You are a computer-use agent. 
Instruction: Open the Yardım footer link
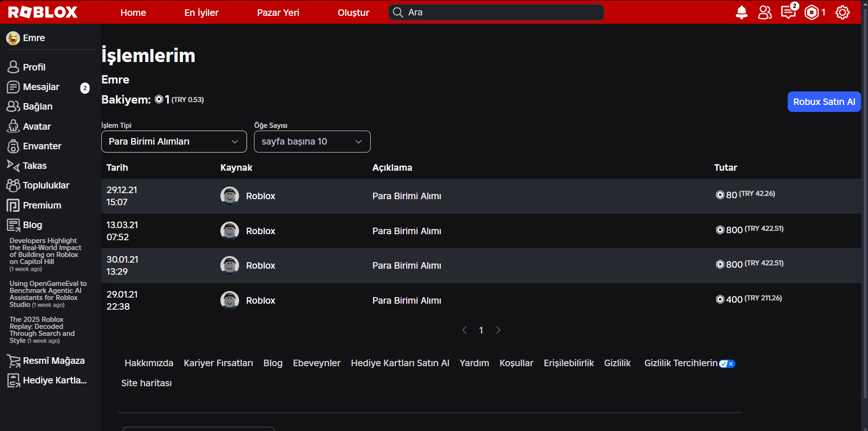(474, 363)
